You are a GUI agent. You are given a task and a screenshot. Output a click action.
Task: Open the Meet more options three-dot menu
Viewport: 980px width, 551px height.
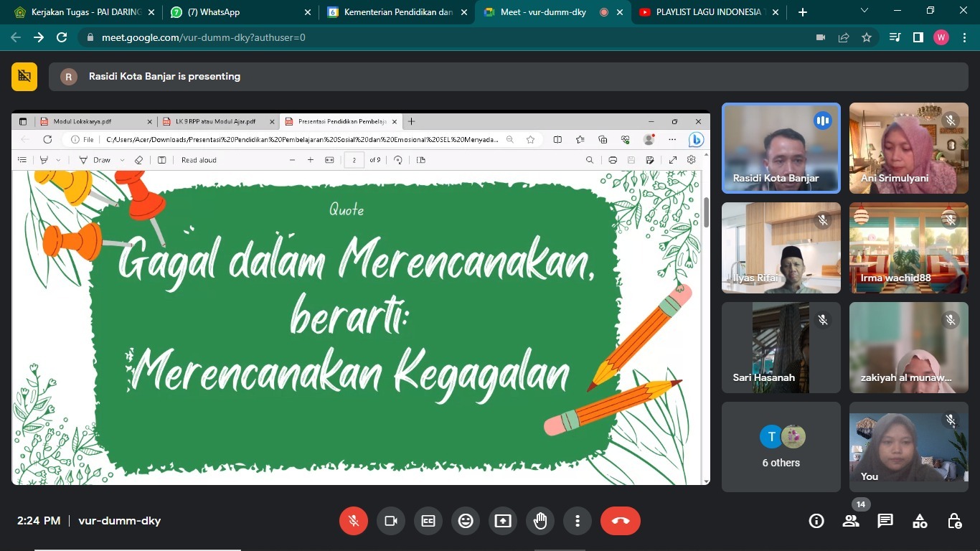click(x=578, y=521)
